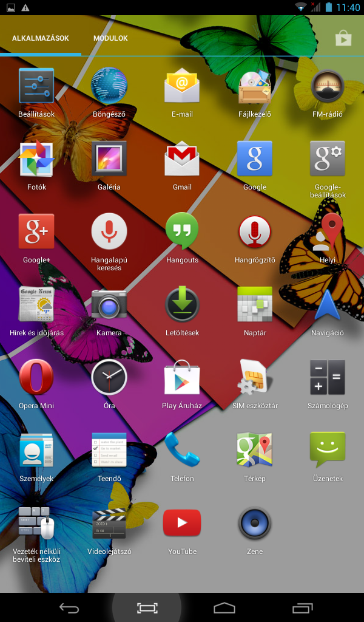The width and height of the screenshot is (364, 622).
Task: Open the Letöltések downloads app
Action: pos(182,304)
